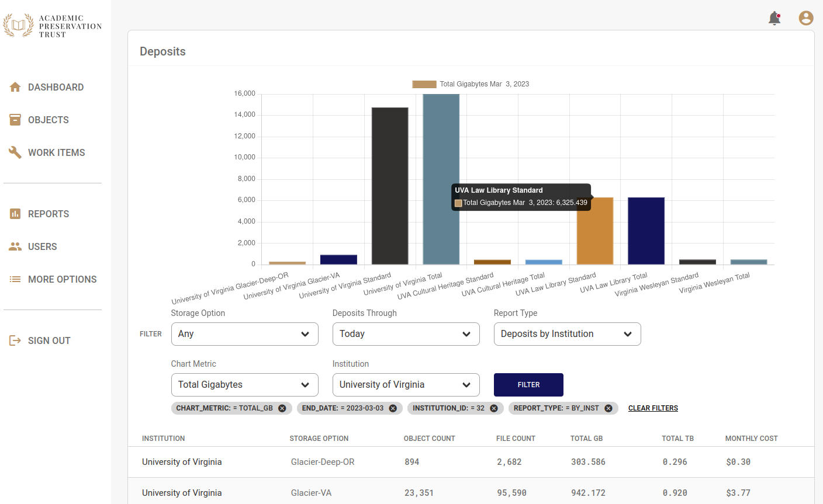
Task: Open the user account profile icon
Action: click(806, 18)
